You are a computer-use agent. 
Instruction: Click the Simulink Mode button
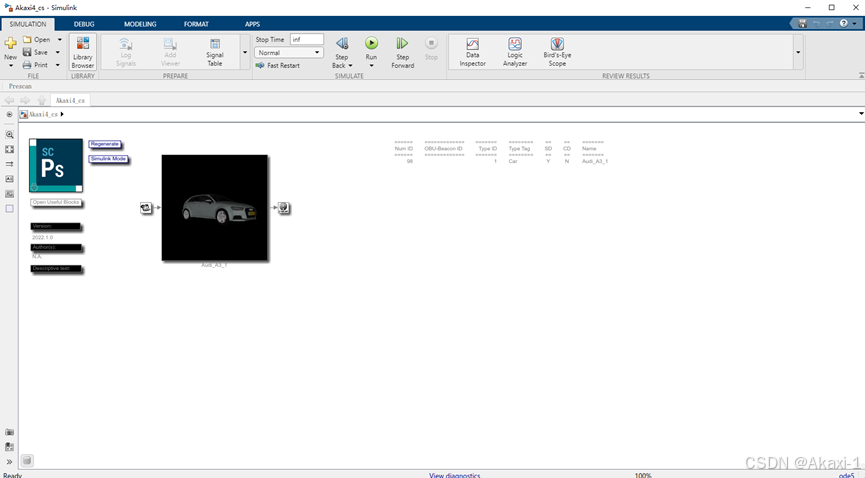(109, 159)
